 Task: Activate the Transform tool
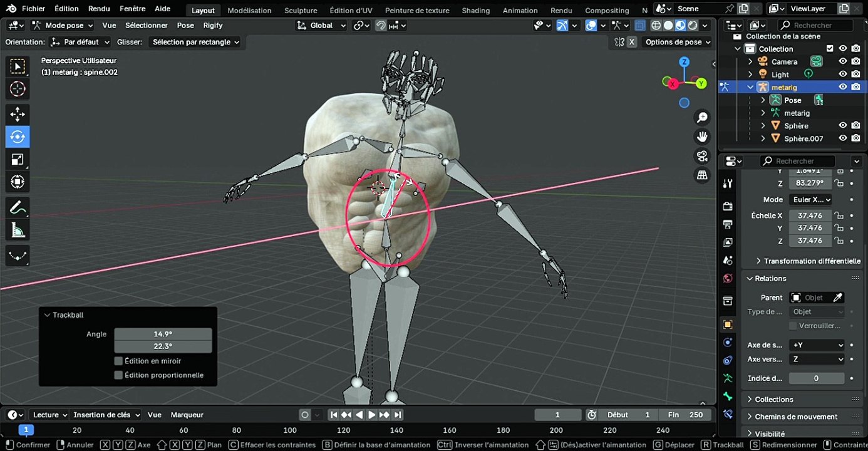(18, 182)
